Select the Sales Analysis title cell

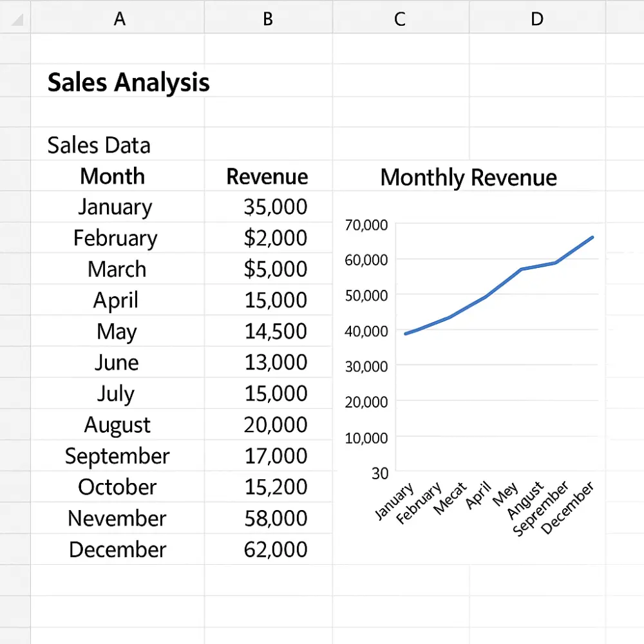[127, 82]
